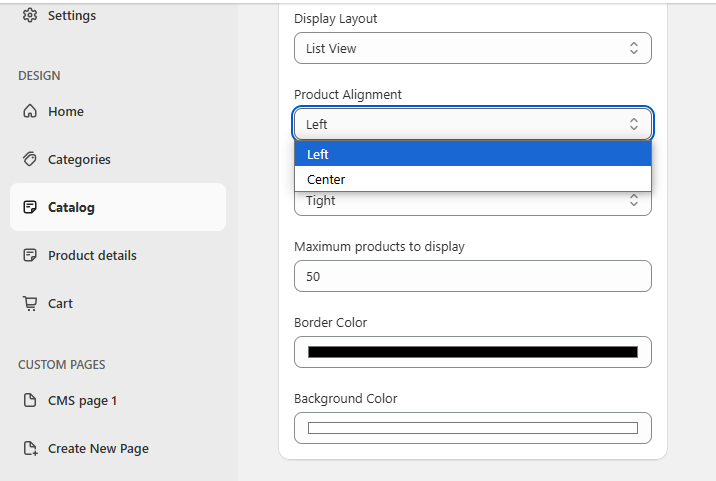This screenshot has height=481, width=716.
Task: Open the Display Layout List View dropdown
Action: [473, 48]
